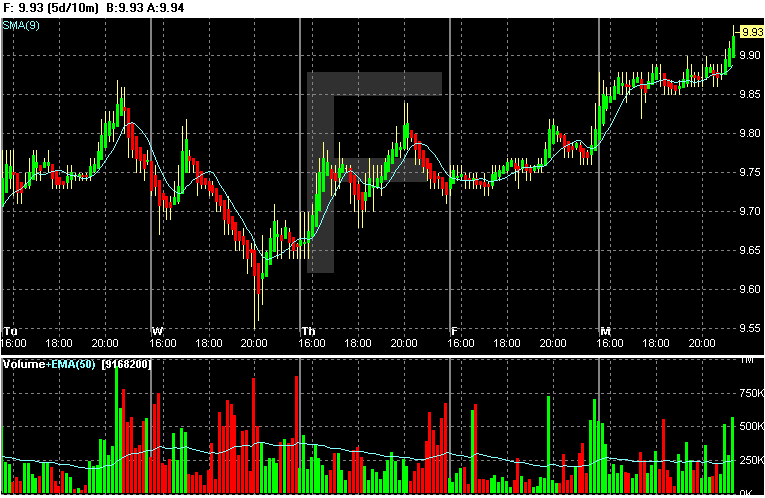Click the 16:00 label under W
Viewport: 765px width, 498px height.
coord(162,343)
